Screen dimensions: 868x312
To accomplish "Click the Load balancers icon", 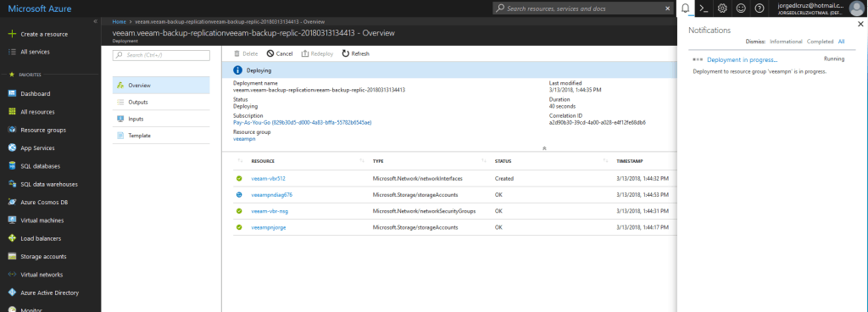I will (12, 238).
